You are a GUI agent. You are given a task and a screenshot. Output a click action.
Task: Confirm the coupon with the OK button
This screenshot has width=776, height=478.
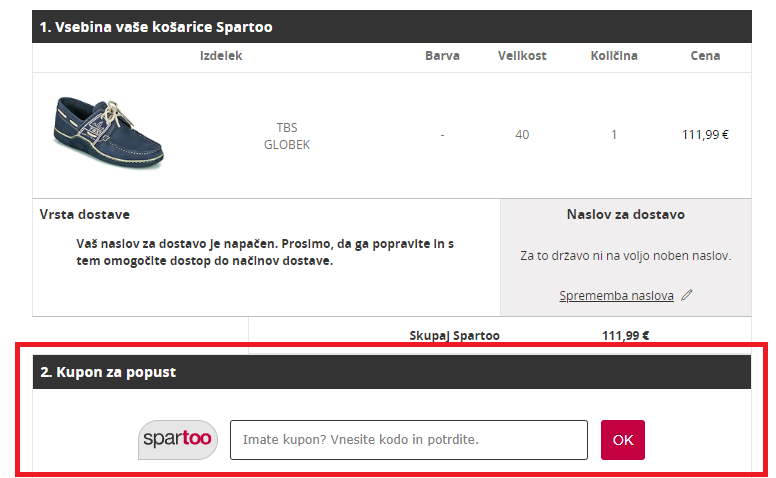(x=623, y=440)
